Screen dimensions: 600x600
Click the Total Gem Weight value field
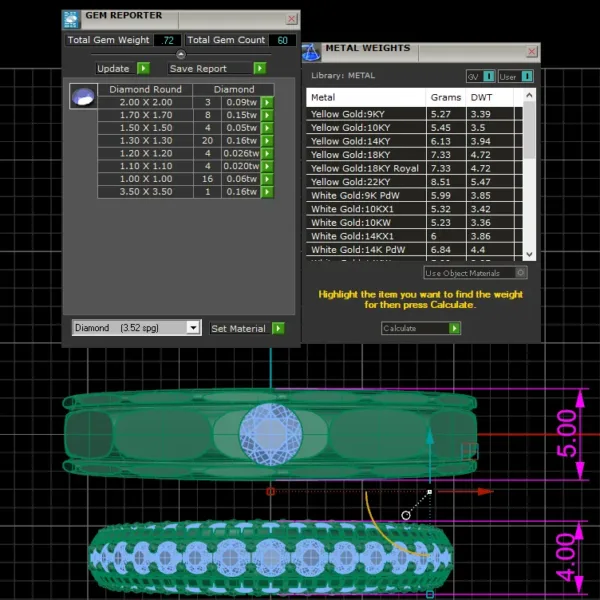(x=167, y=40)
